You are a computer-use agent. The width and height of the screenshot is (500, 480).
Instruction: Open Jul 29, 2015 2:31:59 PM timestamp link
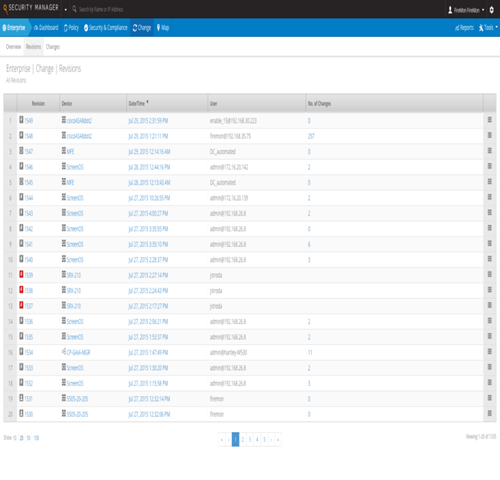[148, 121]
